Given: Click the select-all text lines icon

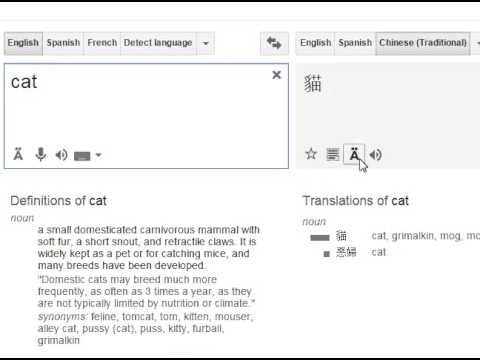Looking at the screenshot, I should tap(333, 155).
